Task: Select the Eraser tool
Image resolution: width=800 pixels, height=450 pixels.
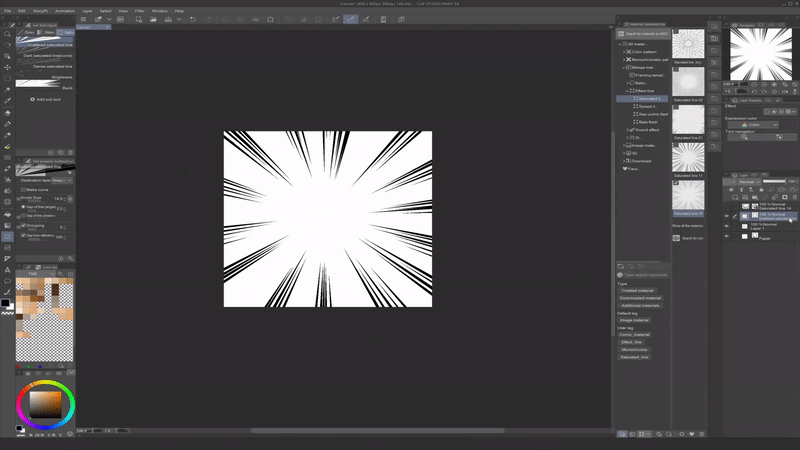Action: pyautogui.click(x=7, y=113)
